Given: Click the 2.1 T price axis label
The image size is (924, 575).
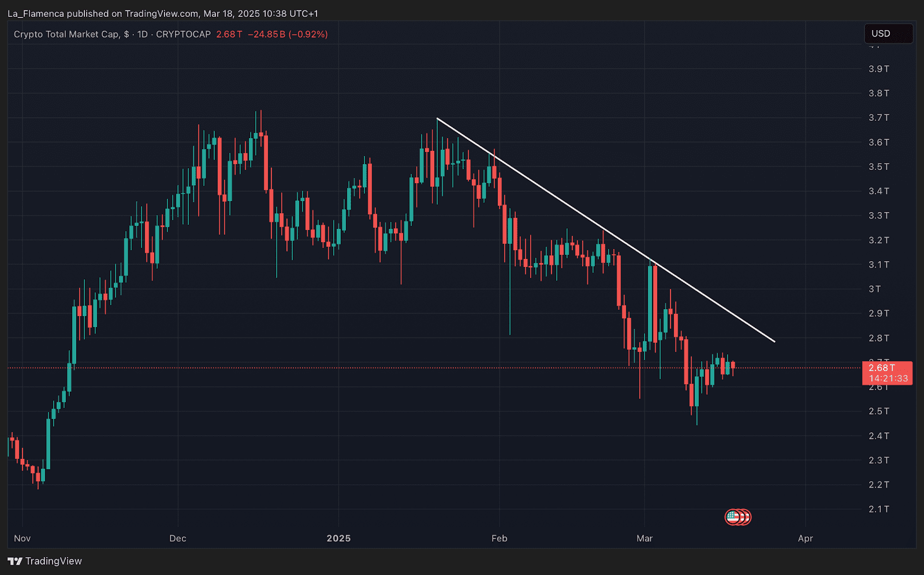Looking at the screenshot, I should (879, 509).
